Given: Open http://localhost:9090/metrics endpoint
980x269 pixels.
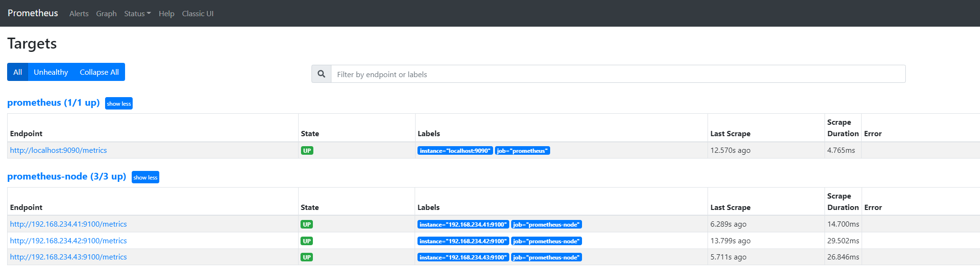Looking at the screenshot, I should click(x=58, y=150).
